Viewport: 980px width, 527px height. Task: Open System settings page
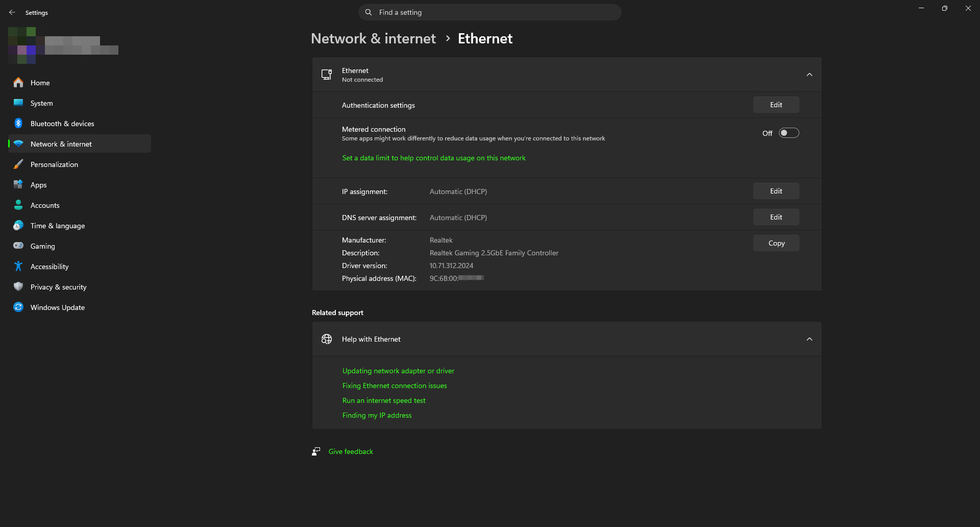click(80, 103)
